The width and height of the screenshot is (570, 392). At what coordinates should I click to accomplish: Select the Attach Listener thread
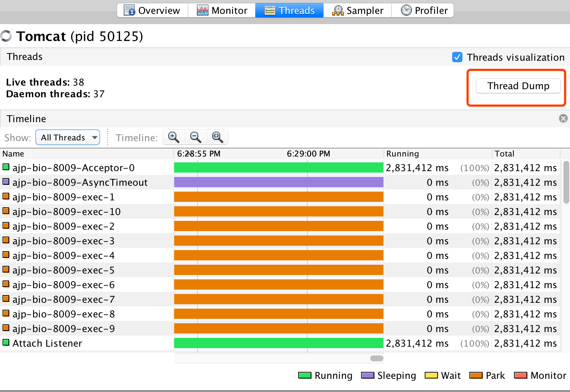(x=280, y=343)
